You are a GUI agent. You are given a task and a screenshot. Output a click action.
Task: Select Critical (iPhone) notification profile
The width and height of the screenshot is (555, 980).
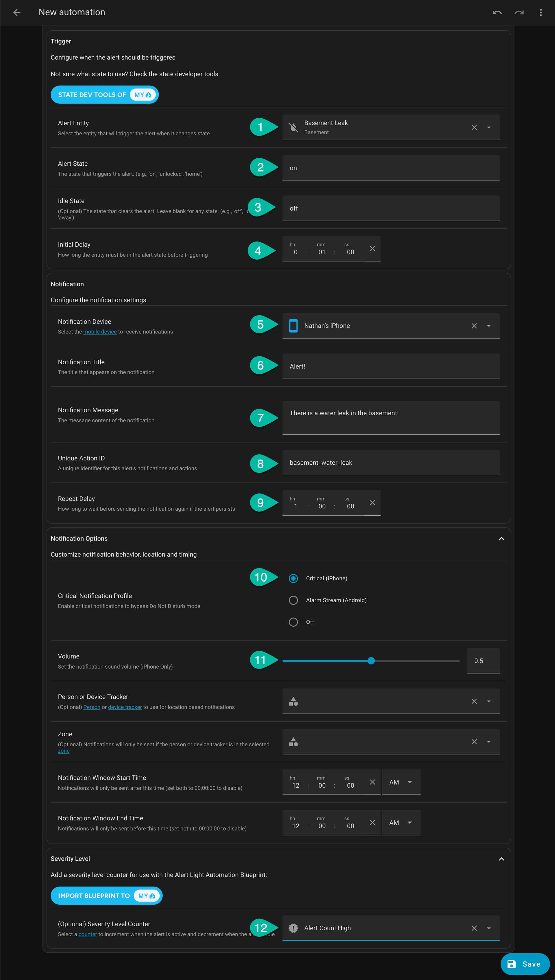click(293, 578)
